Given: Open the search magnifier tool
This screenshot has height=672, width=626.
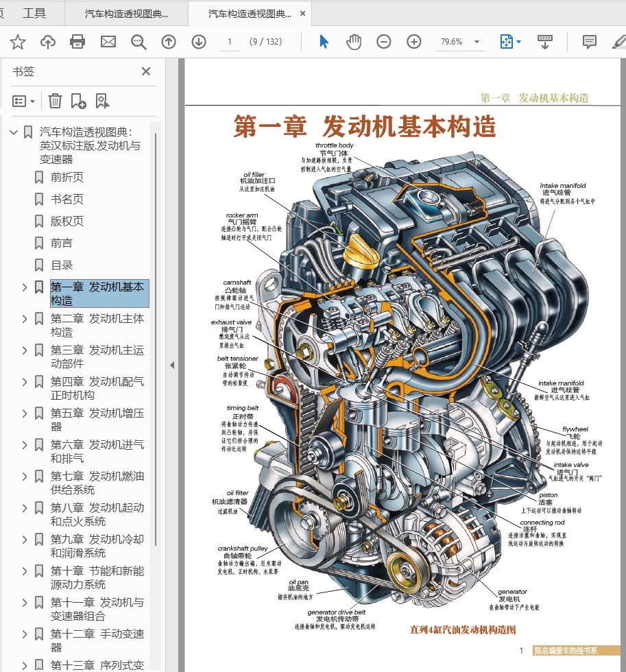Looking at the screenshot, I should click(139, 43).
